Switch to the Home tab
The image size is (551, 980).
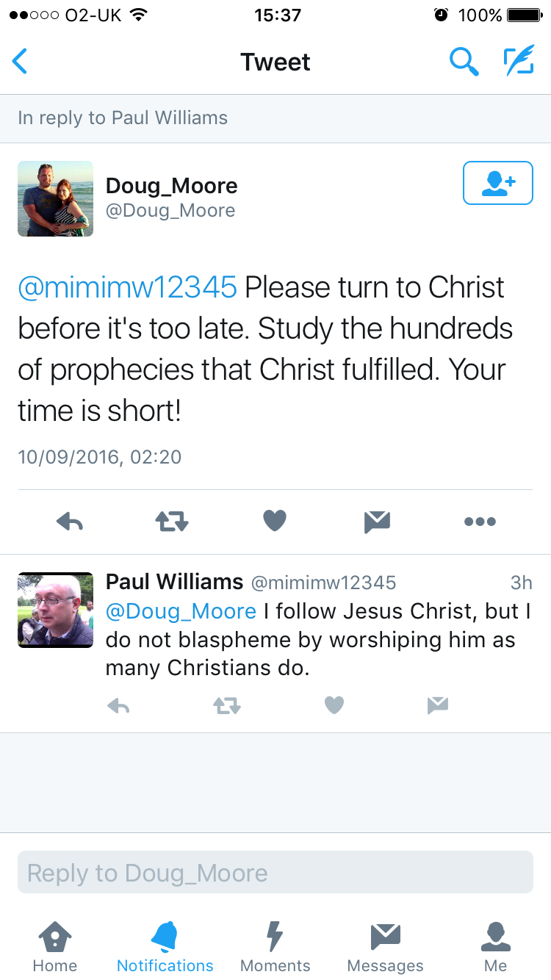55,948
